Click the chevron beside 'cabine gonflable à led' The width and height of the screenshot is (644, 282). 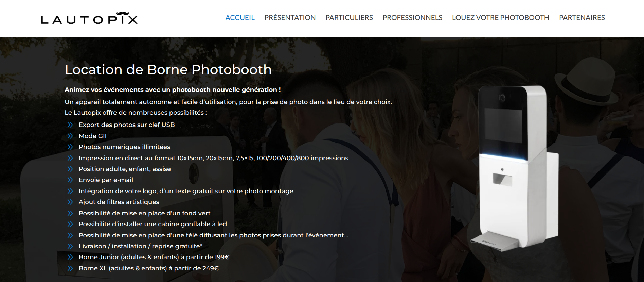70,224
